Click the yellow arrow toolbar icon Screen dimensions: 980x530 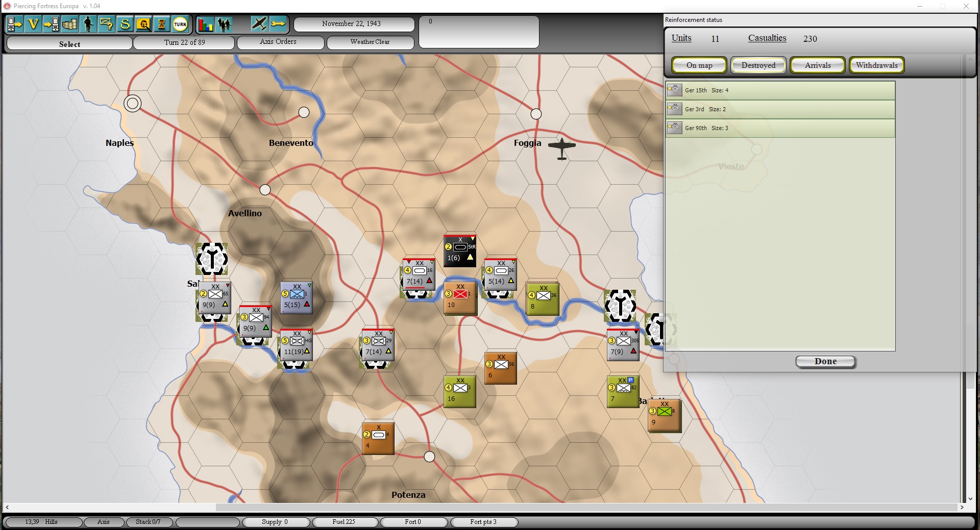[x=278, y=23]
